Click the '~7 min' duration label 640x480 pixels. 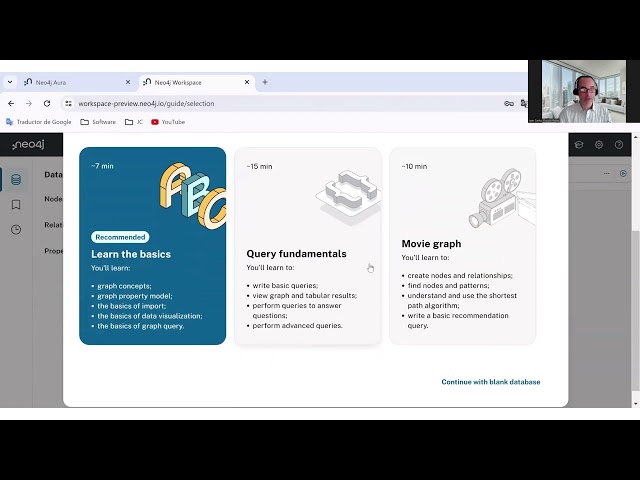tap(102, 166)
